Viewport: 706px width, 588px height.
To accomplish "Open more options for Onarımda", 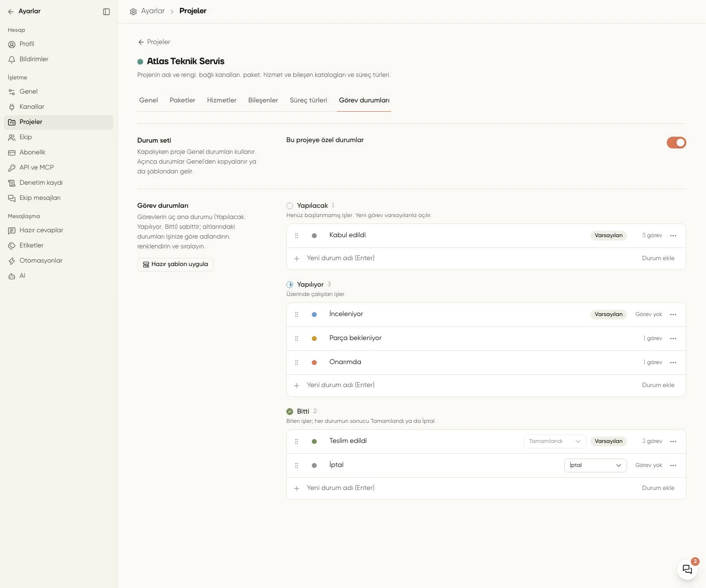I will point(673,363).
